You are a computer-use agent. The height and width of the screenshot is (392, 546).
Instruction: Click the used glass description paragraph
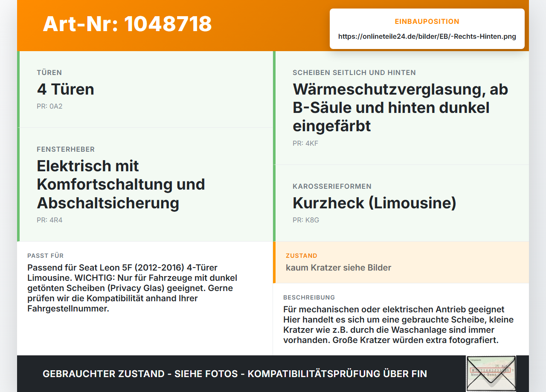click(398, 325)
